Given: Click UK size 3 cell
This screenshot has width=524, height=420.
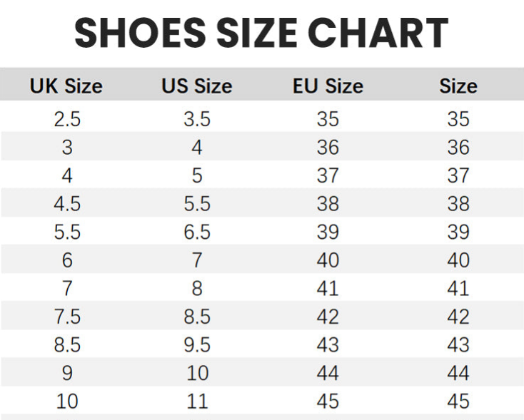Looking at the screenshot, I should pos(67,148).
